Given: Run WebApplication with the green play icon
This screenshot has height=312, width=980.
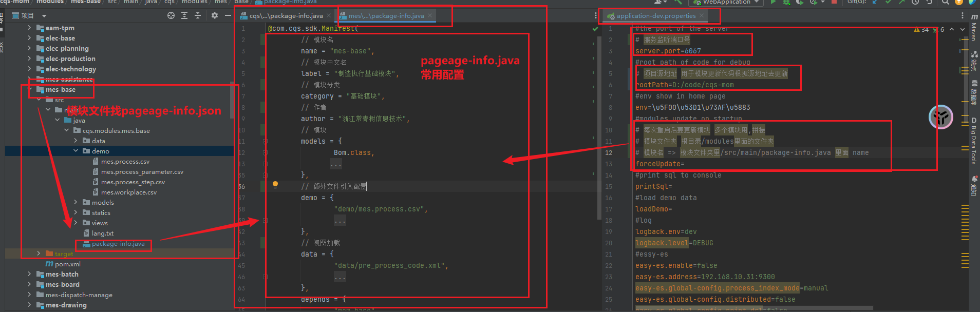Looking at the screenshot, I should 773,2.
